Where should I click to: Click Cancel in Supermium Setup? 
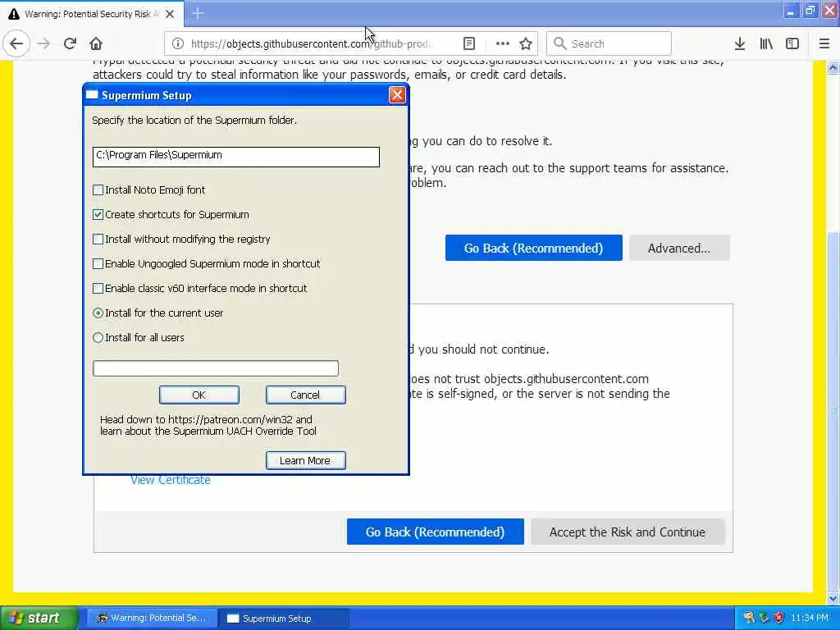pos(305,395)
